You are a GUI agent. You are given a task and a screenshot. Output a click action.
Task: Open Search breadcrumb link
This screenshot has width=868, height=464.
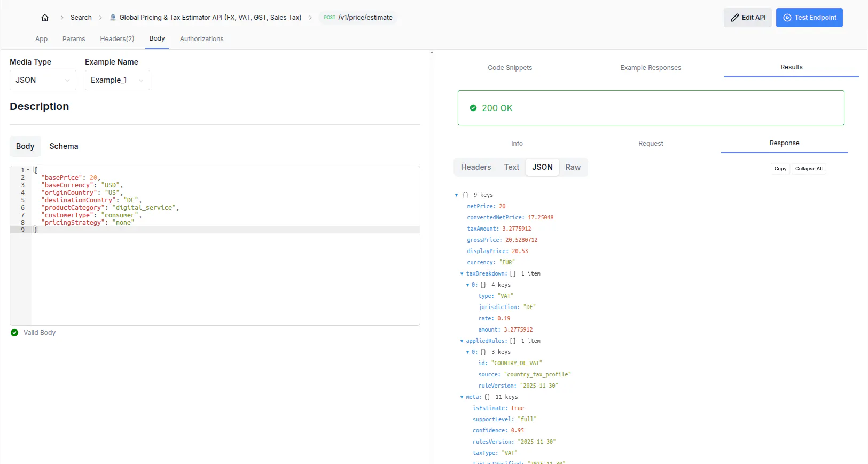(81, 18)
